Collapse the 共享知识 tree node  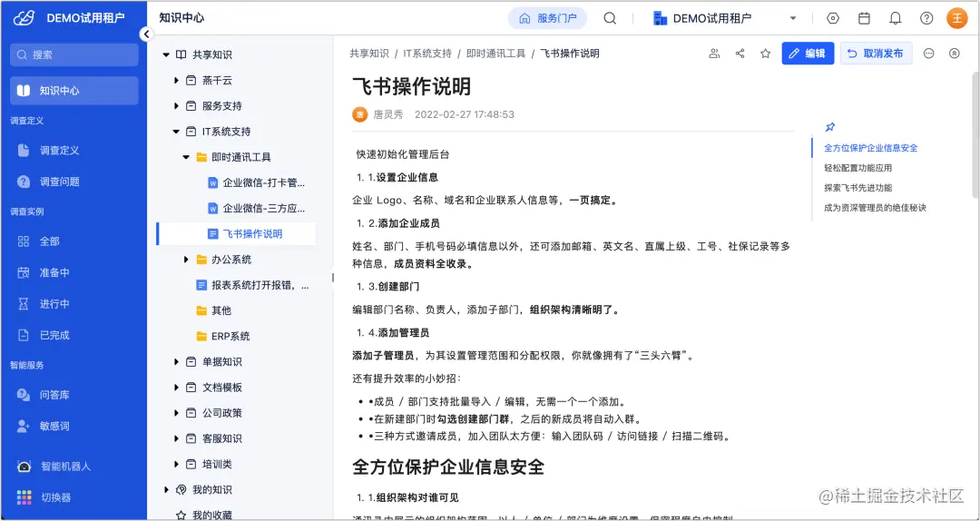pyautogui.click(x=166, y=55)
